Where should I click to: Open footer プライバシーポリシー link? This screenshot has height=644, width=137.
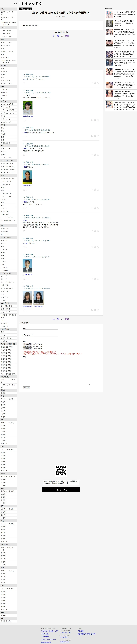pos(49,639)
